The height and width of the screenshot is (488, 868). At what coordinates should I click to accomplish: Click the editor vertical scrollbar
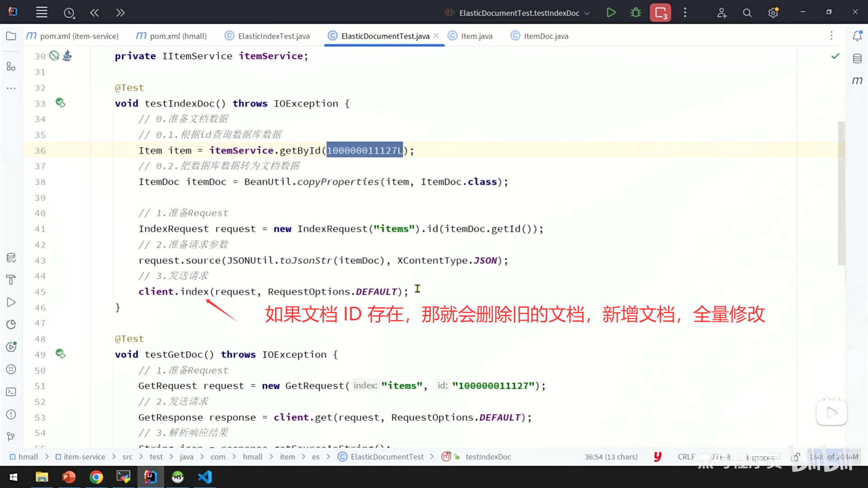tap(841, 193)
